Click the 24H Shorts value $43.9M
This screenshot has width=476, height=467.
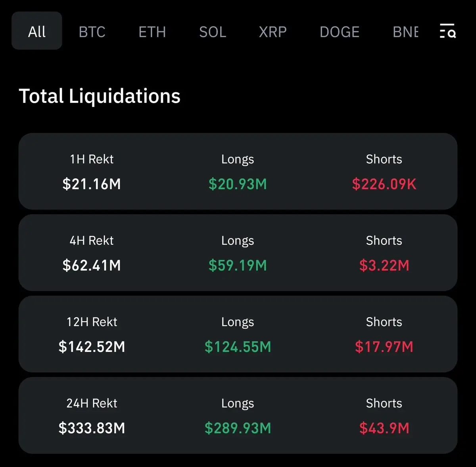[x=384, y=428]
